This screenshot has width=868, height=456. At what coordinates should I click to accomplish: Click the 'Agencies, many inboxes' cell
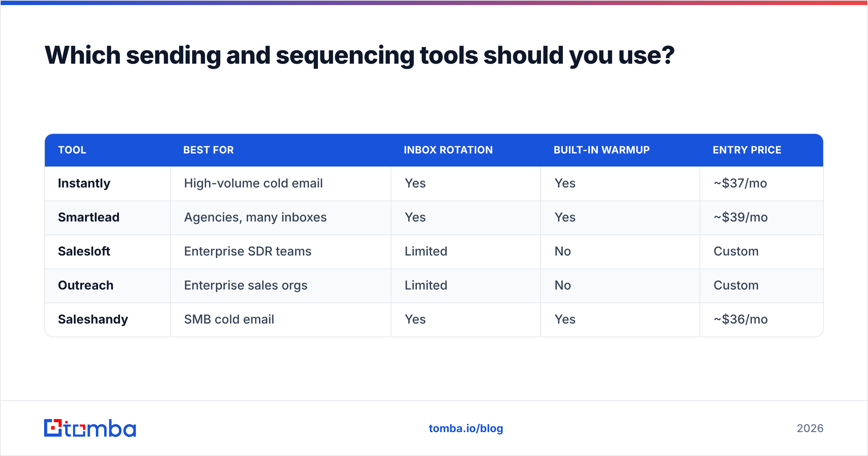point(281,218)
